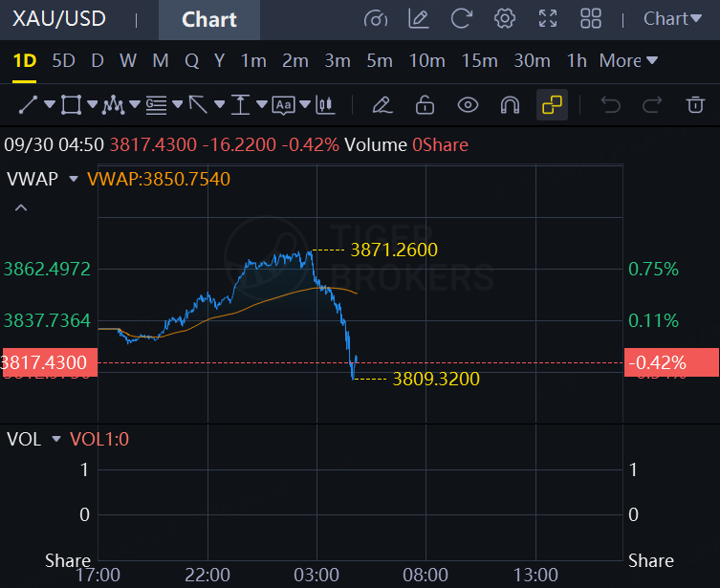The width and height of the screenshot is (720, 588).
Task: Open dropdown arrow next to rectangle tool
Action: point(93,104)
